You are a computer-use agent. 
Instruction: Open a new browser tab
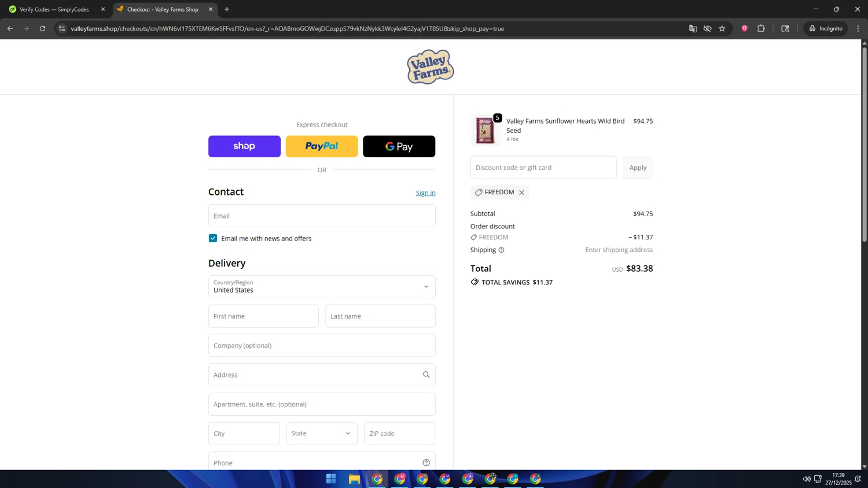pyautogui.click(x=227, y=9)
